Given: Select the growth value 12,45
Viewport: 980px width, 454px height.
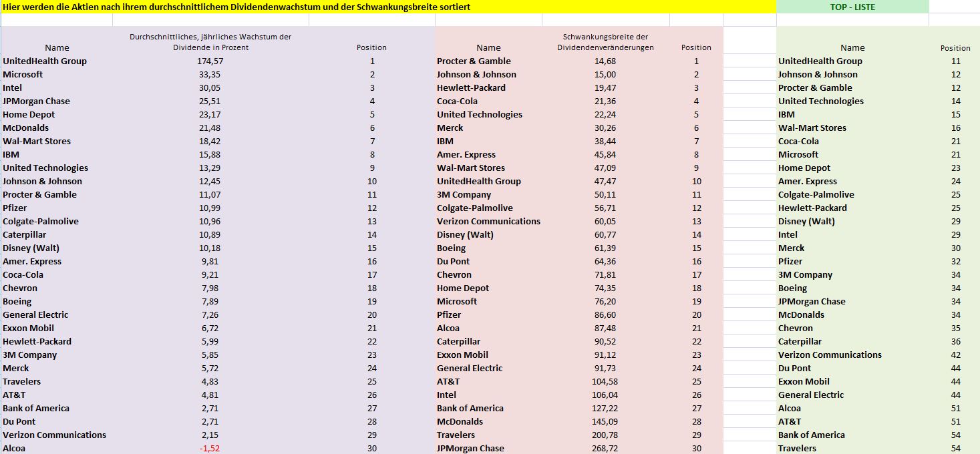Looking at the screenshot, I should (x=210, y=181).
